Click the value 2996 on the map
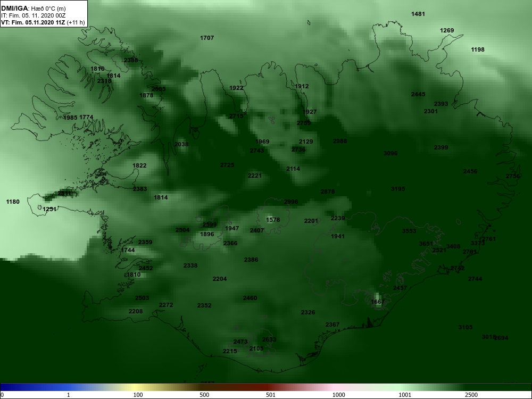 [x=291, y=202]
